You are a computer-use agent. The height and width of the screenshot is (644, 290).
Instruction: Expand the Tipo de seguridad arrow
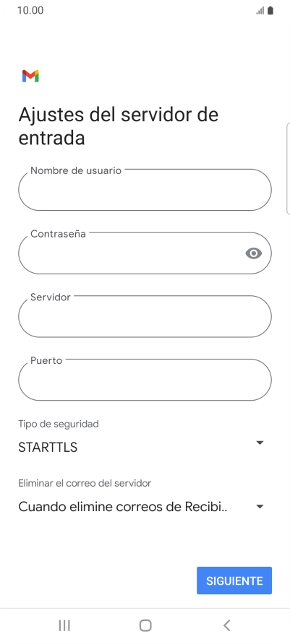click(x=260, y=443)
